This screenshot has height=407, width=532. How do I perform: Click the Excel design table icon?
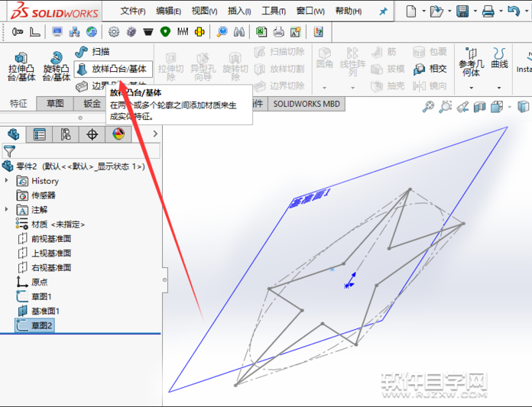(x=261, y=32)
